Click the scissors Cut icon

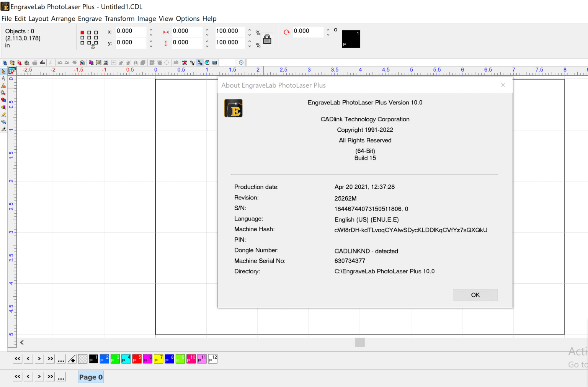click(x=51, y=63)
